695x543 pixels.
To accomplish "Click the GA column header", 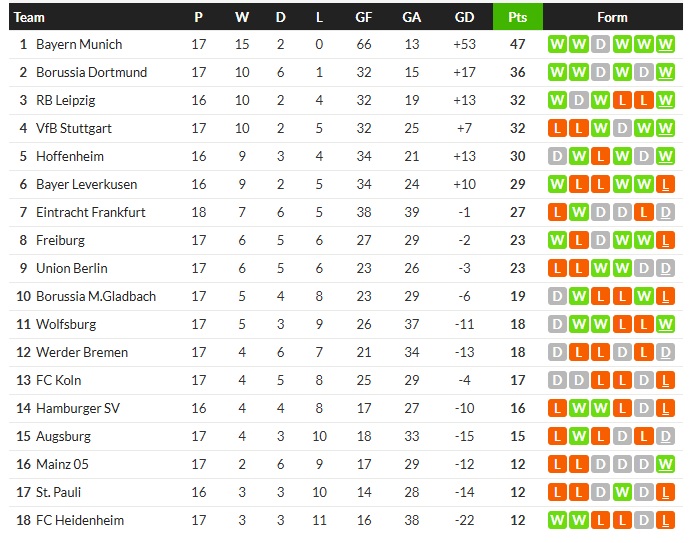I will click(x=411, y=17).
